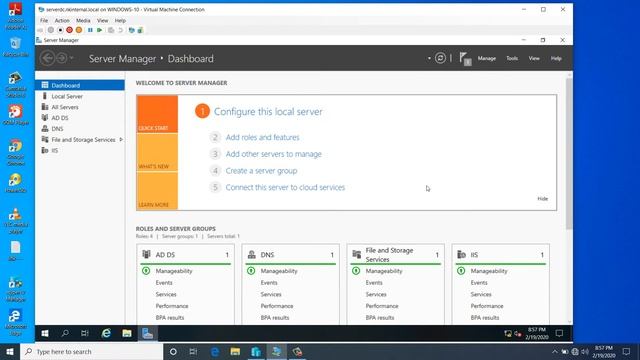640x360 pixels.
Task: Click the Share toolbar icon in VM Connection
Action: click(140, 30)
